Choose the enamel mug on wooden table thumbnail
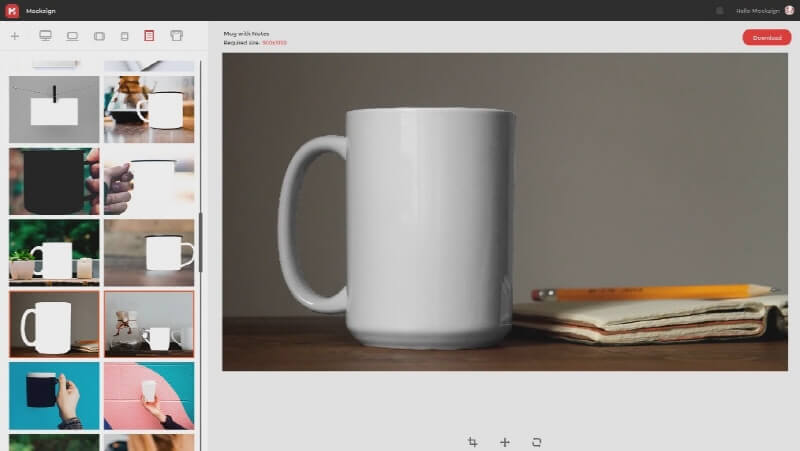800x451 pixels. [149, 253]
